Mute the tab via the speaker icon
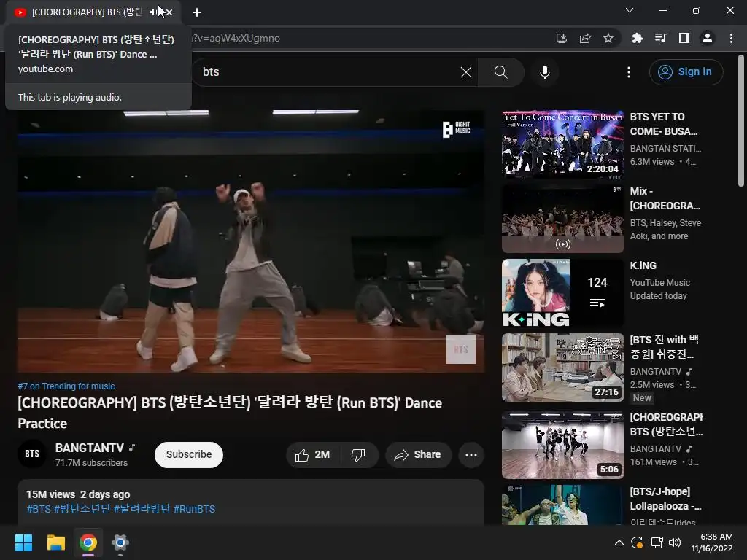This screenshot has width=747, height=560. coord(154,12)
